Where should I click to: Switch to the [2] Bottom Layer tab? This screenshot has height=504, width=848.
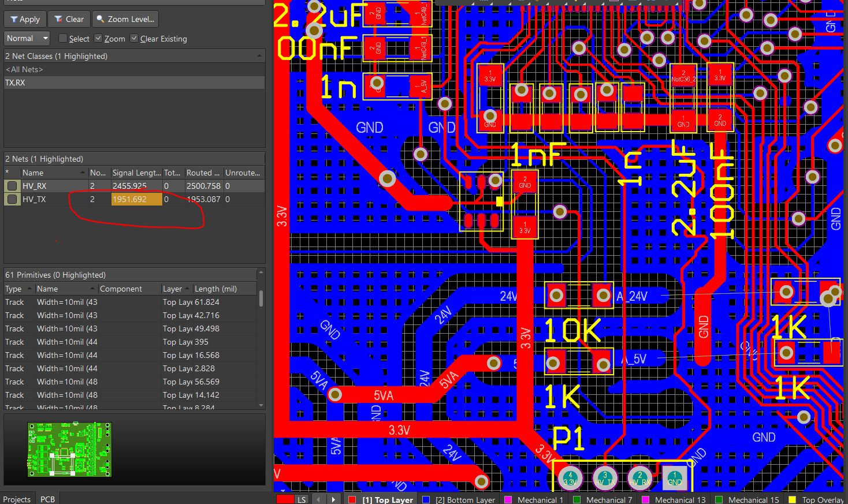[x=465, y=500]
